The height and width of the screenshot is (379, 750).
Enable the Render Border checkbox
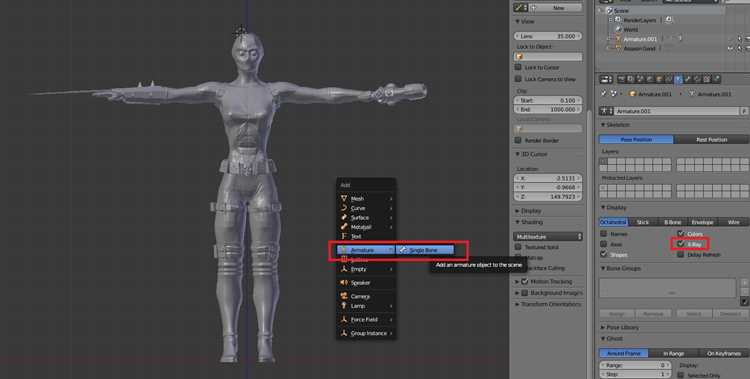point(518,140)
